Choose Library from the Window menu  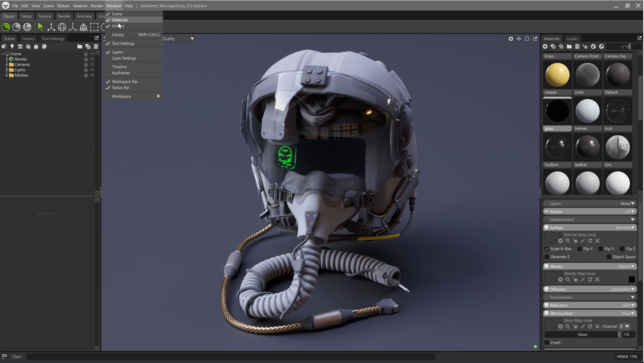click(x=118, y=35)
